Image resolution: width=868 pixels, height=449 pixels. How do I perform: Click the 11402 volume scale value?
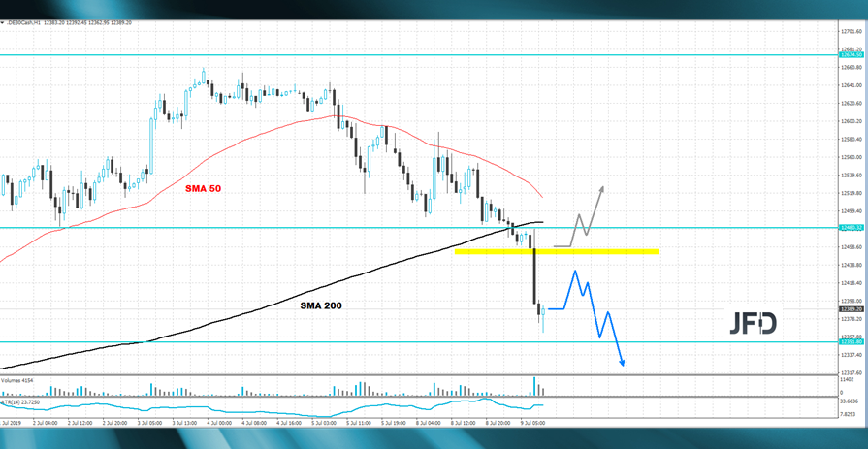pyautogui.click(x=847, y=380)
